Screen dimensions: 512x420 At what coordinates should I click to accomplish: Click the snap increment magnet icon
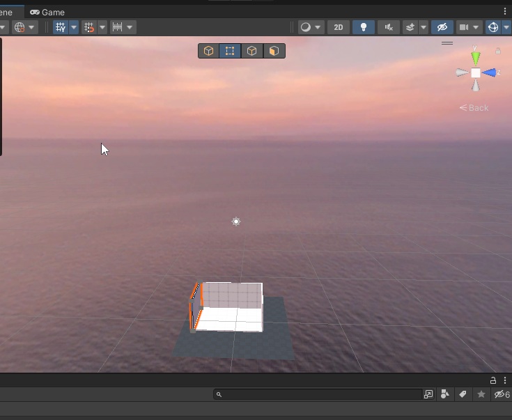coord(89,27)
